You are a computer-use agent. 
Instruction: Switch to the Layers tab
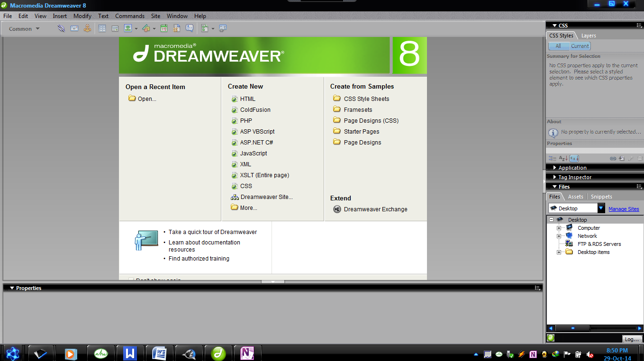[x=589, y=36]
